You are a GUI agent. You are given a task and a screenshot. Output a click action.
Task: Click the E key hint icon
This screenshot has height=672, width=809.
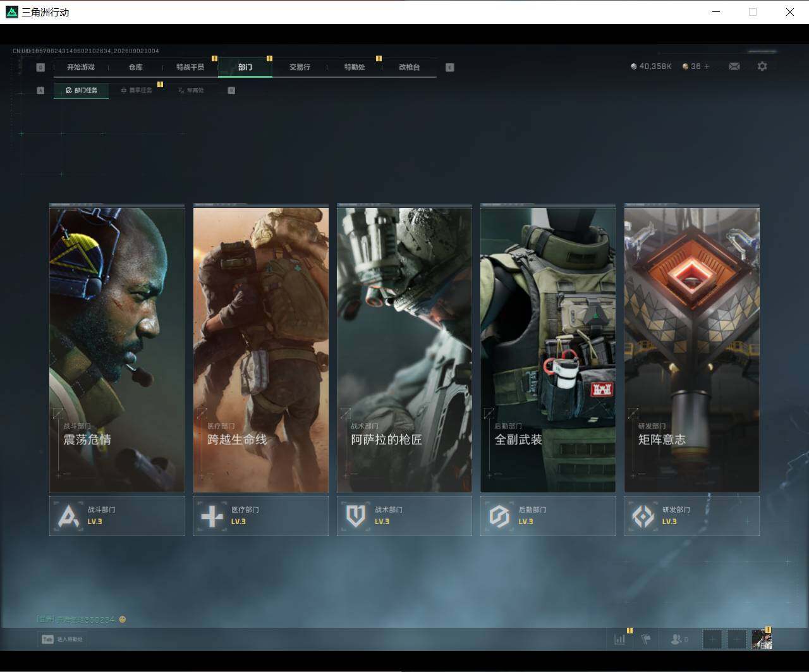coord(449,68)
